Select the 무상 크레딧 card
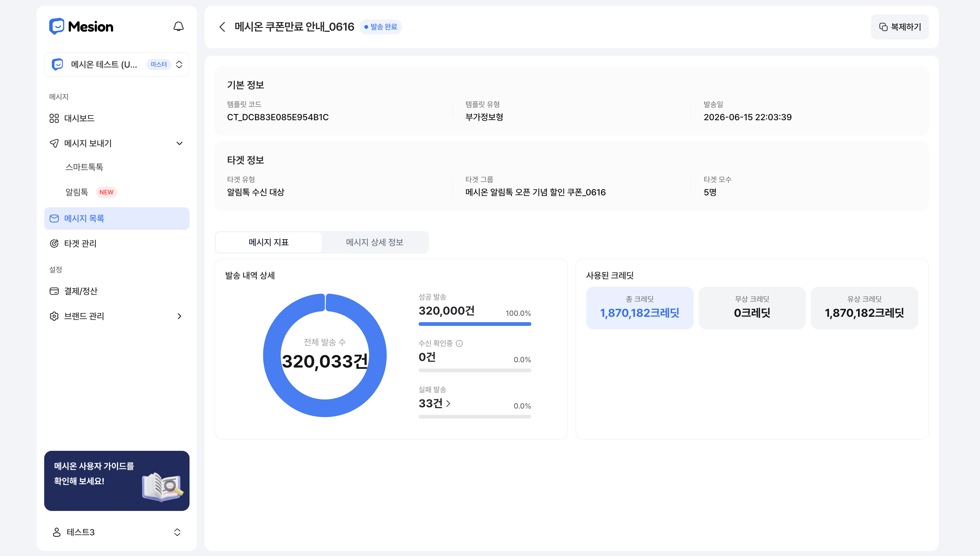The image size is (980, 556). tap(752, 308)
